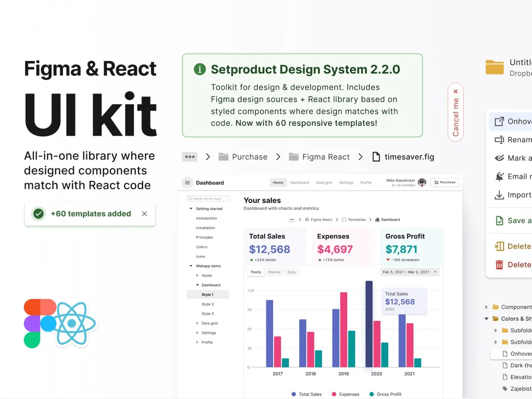Open the breadcrumb ellipsis above timesaver.fig
The width and height of the screenshot is (532, 399).
point(190,156)
